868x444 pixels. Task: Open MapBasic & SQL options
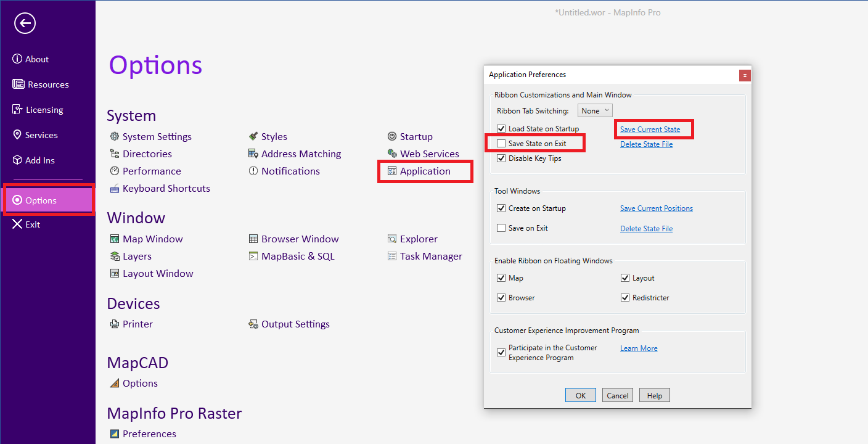tap(292, 256)
